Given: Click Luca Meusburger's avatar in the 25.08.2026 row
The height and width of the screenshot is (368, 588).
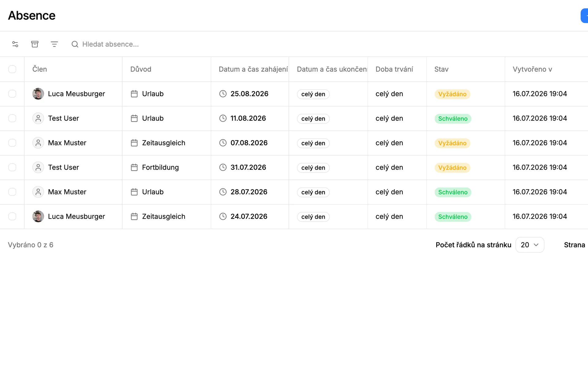Looking at the screenshot, I should pyautogui.click(x=38, y=94).
